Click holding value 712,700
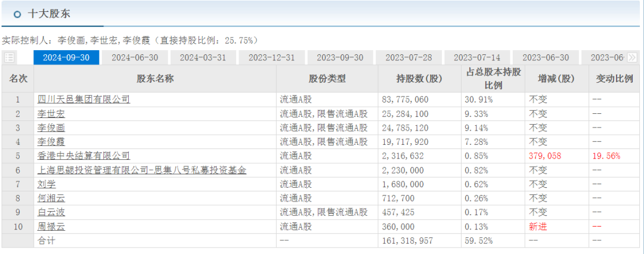644x254 pixels. pos(398,199)
